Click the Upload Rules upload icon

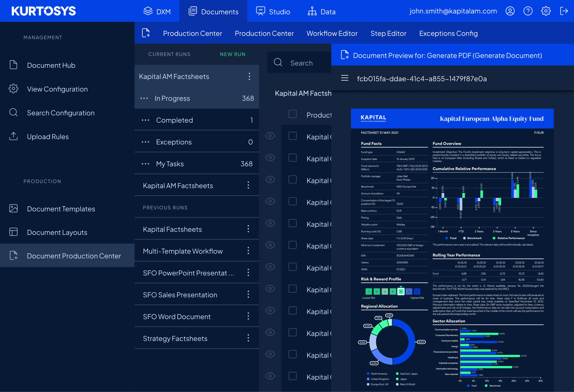(x=13, y=136)
